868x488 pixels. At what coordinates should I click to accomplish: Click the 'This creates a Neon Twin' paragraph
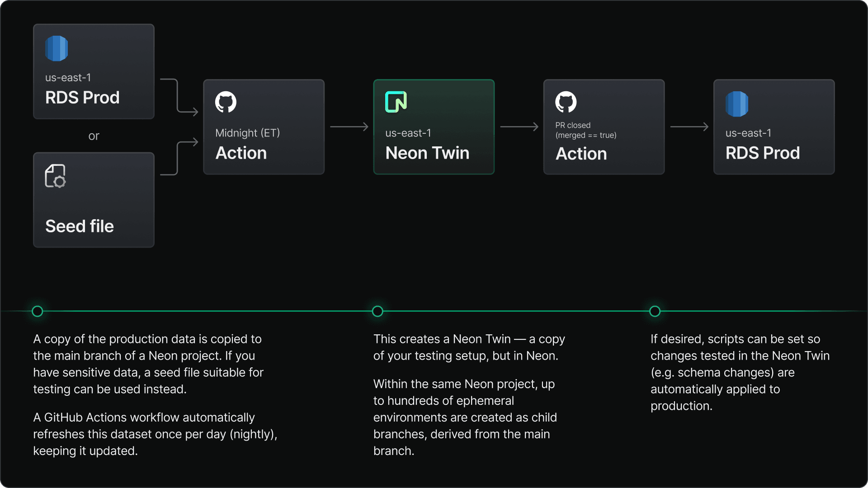(x=469, y=347)
